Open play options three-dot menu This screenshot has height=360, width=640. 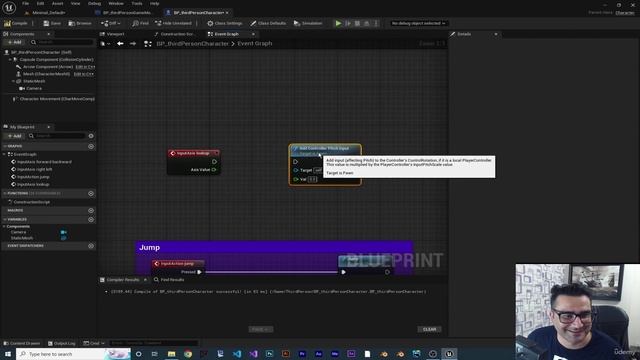(x=376, y=23)
